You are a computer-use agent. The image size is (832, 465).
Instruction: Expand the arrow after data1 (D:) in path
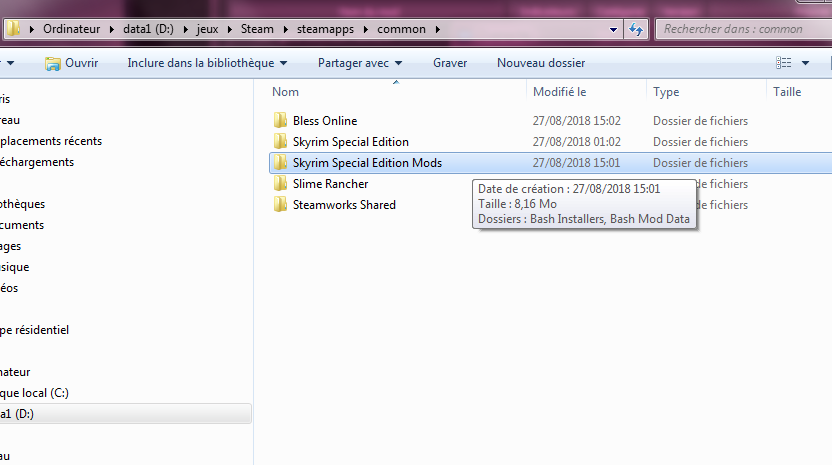[186, 29]
